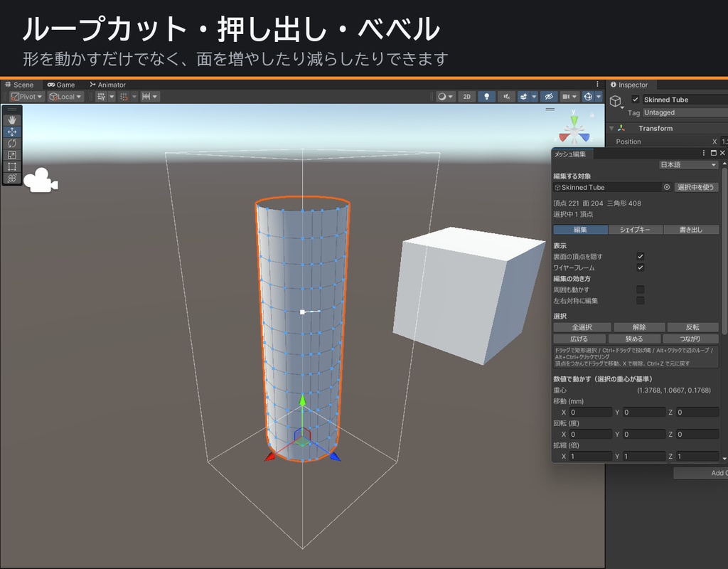This screenshot has width=728, height=569.
Task: Click the Transform component icon in Inspector
Action: click(621, 128)
